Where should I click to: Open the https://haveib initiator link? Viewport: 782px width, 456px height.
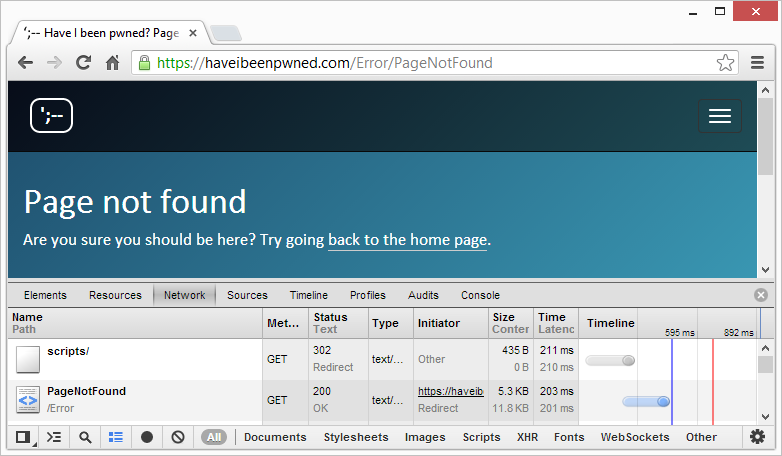coord(450,392)
